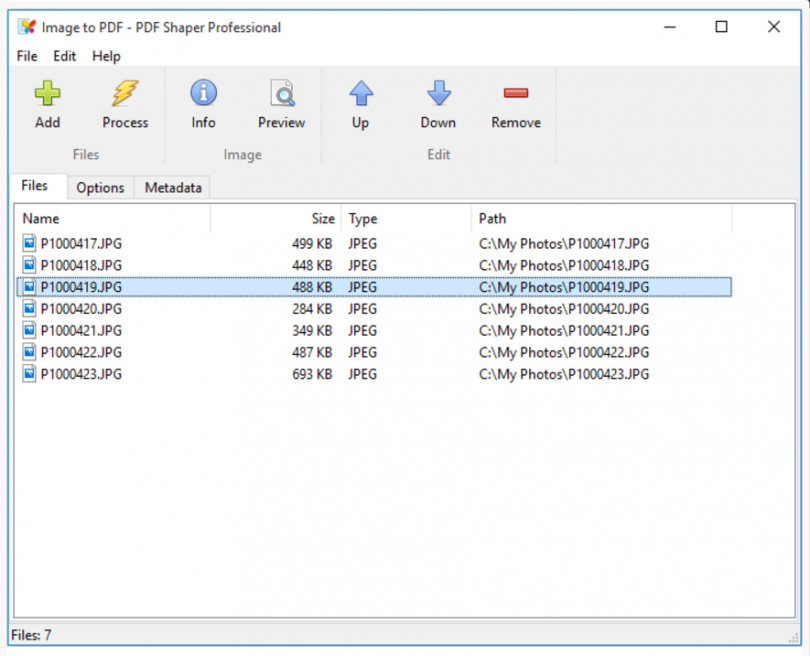Screen dimensions: 810x656
Task: Switch to the Options tab
Action: point(100,188)
